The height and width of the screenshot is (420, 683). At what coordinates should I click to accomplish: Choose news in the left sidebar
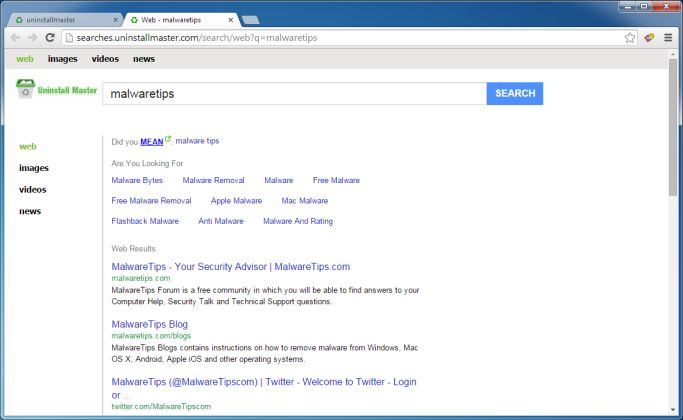tap(30, 211)
